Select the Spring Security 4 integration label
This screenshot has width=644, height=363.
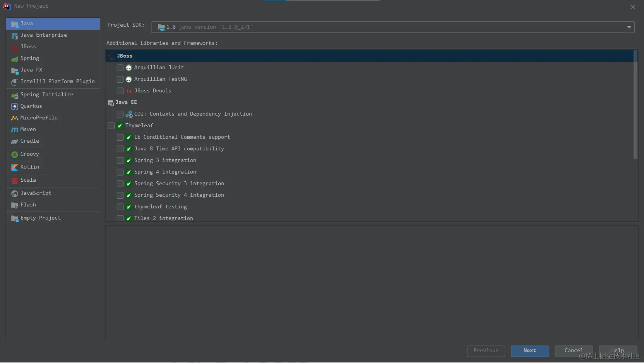179,195
